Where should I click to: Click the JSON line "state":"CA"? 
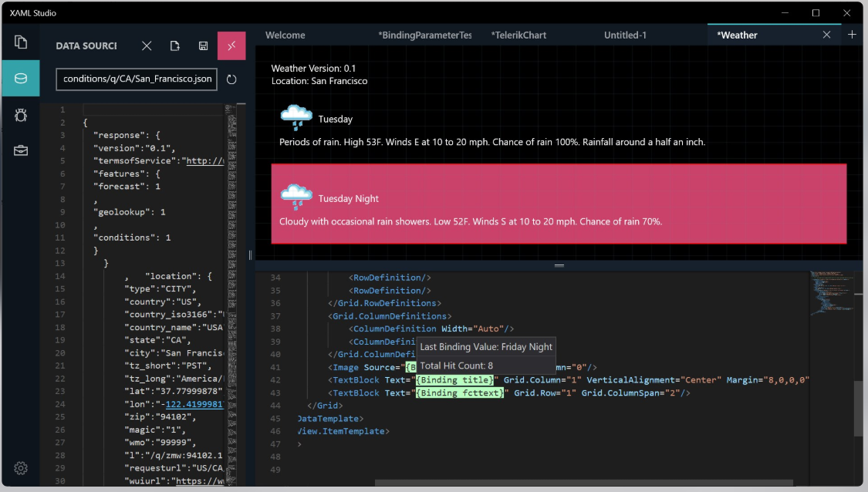[157, 340]
